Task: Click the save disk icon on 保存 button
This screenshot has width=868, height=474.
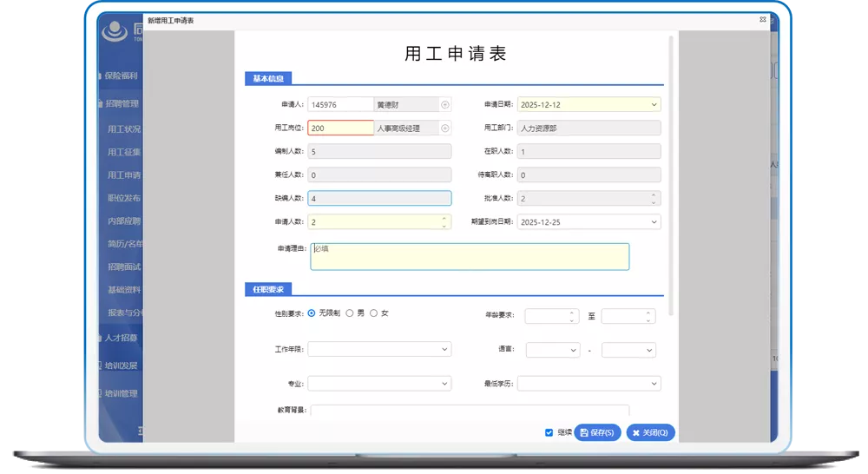Action: pyautogui.click(x=584, y=433)
